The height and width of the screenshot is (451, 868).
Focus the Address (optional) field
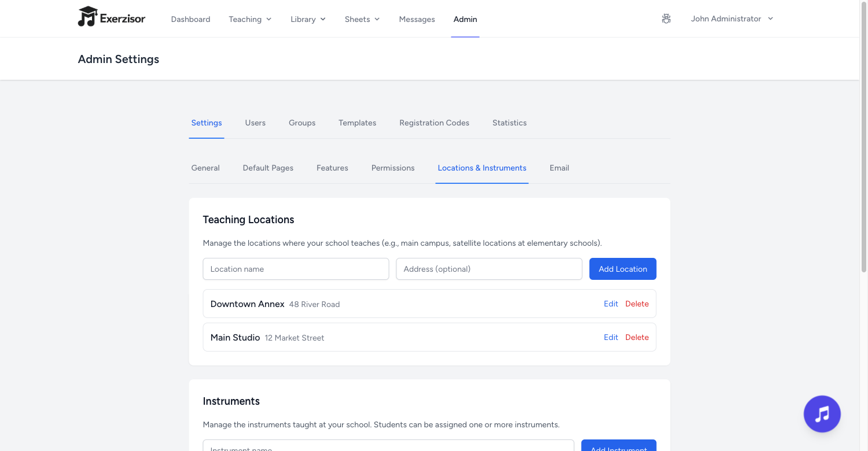click(x=489, y=269)
